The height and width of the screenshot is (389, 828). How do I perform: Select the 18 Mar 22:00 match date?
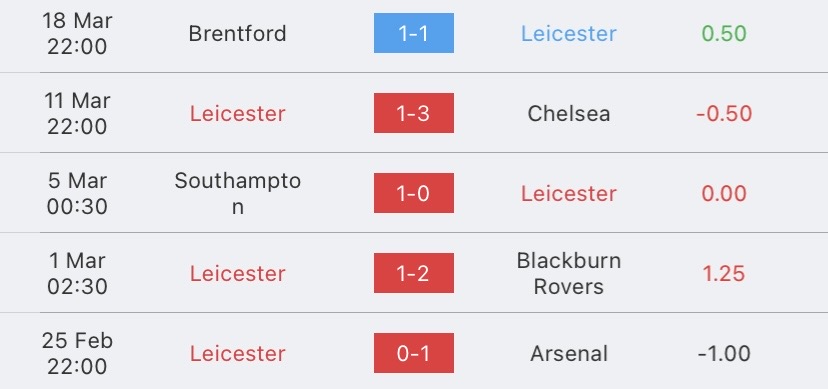tap(77, 34)
